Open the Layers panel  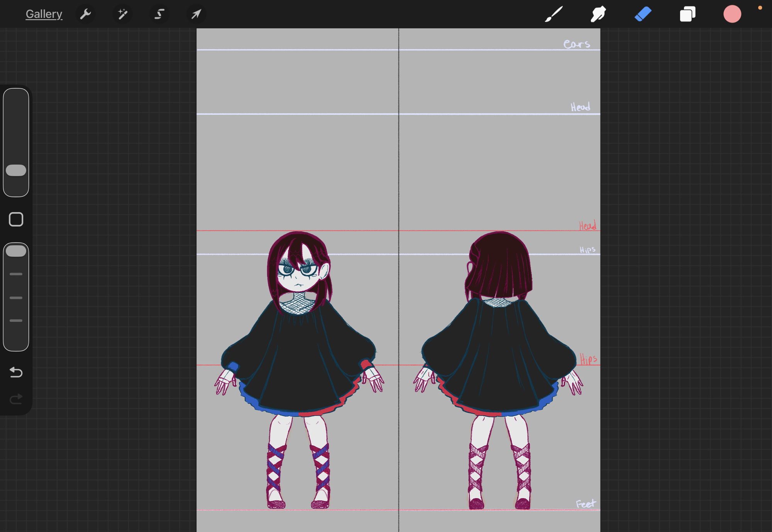pyautogui.click(x=687, y=14)
